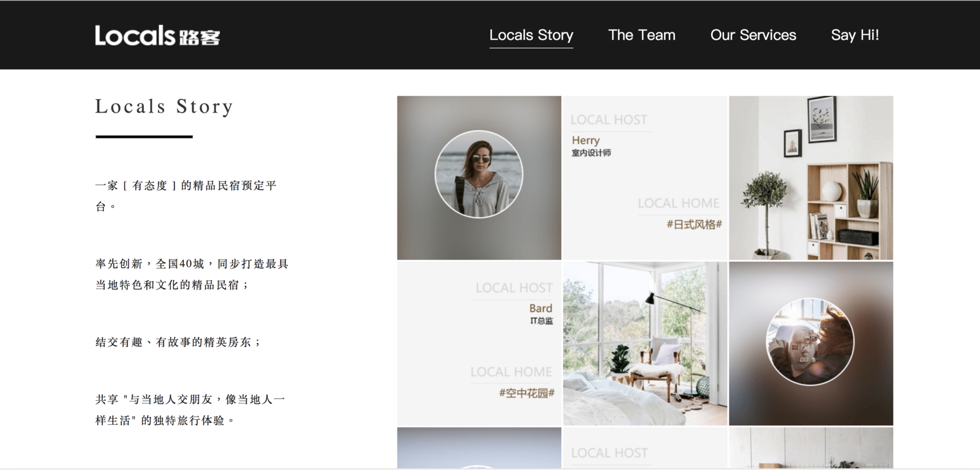
Task: Click the paragraph starting 一家［有态度］
Action: coord(186,196)
